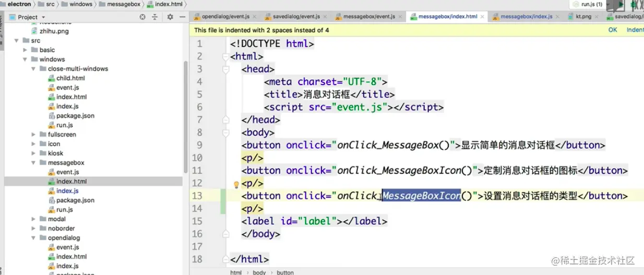The height and width of the screenshot is (275, 644).
Task: Click OK in indentation notice
Action: point(613,30)
